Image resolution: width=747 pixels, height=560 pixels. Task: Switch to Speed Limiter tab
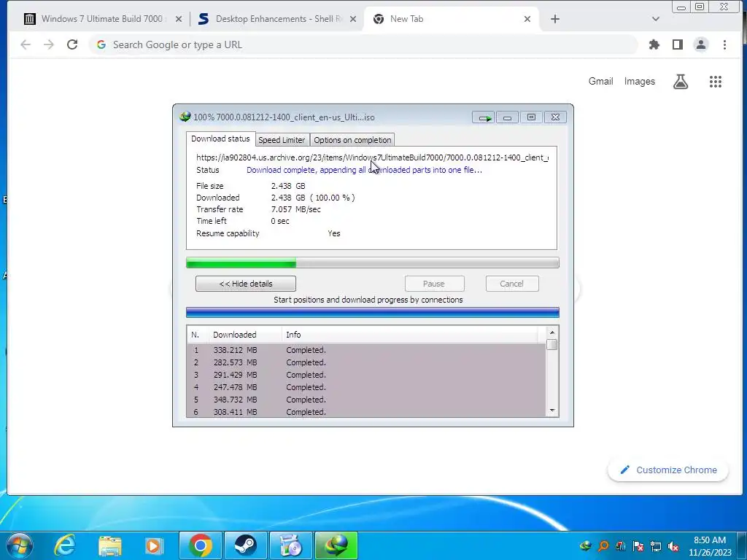[x=282, y=140]
